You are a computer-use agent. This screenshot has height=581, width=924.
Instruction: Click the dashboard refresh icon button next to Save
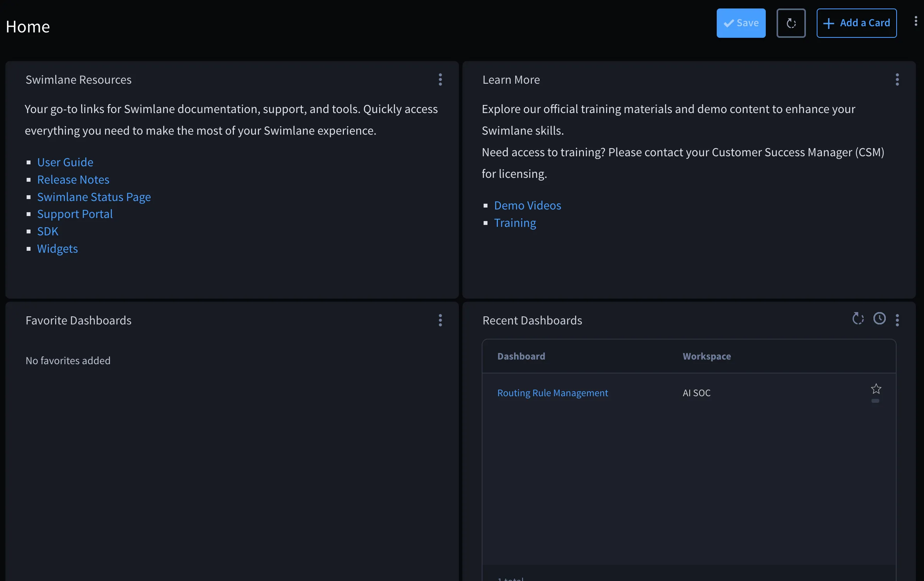pyautogui.click(x=791, y=23)
